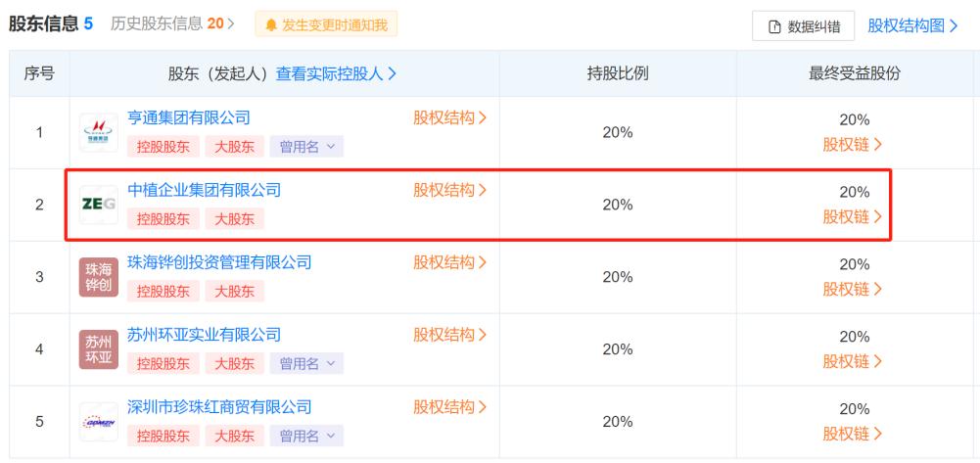Click the 珠海铧创 red logo icon
This screenshot has width=980, height=463.
coord(98,277)
